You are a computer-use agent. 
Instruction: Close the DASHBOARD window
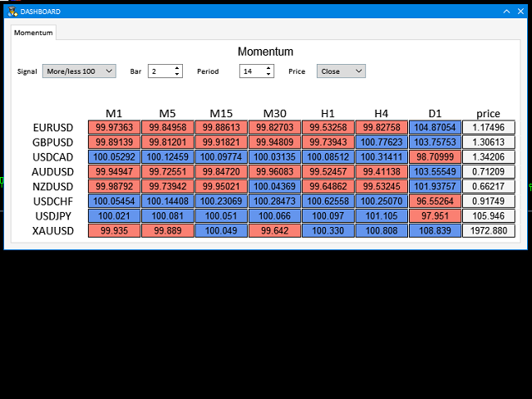click(521, 12)
